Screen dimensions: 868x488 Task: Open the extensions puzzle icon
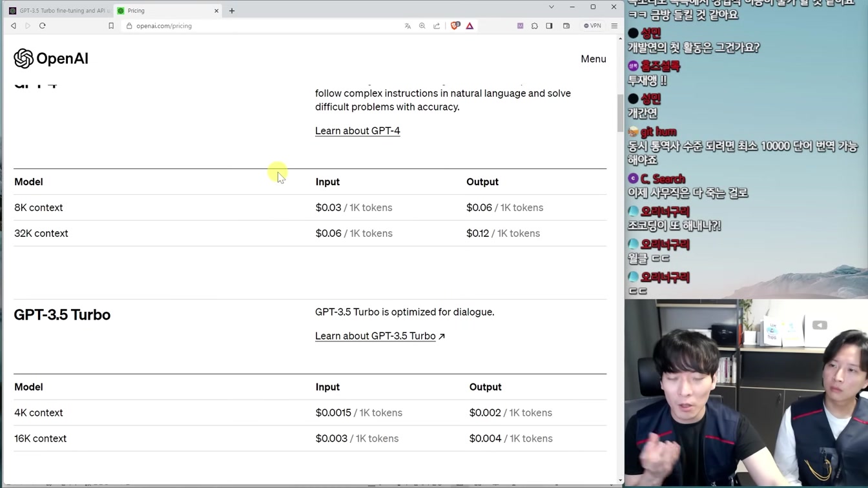[535, 26]
